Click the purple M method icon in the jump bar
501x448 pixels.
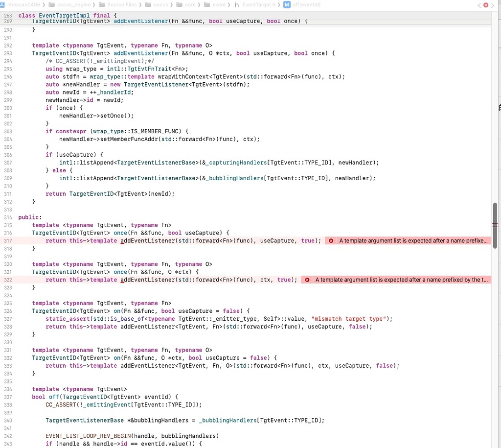[286, 5]
